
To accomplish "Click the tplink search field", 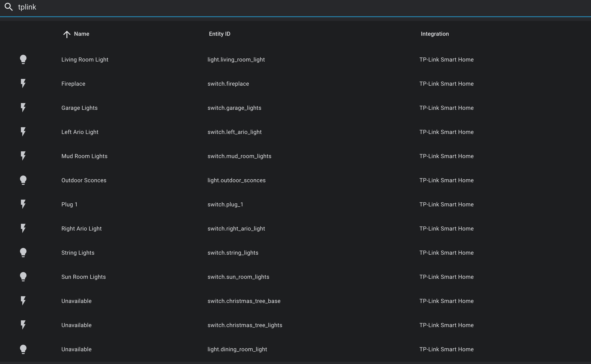I will click(x=144, y=7).
